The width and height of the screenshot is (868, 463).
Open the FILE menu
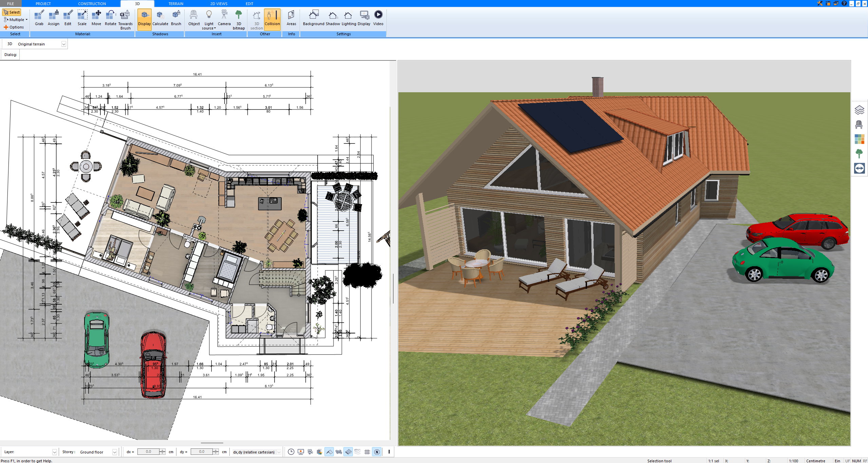click(11, 3)
